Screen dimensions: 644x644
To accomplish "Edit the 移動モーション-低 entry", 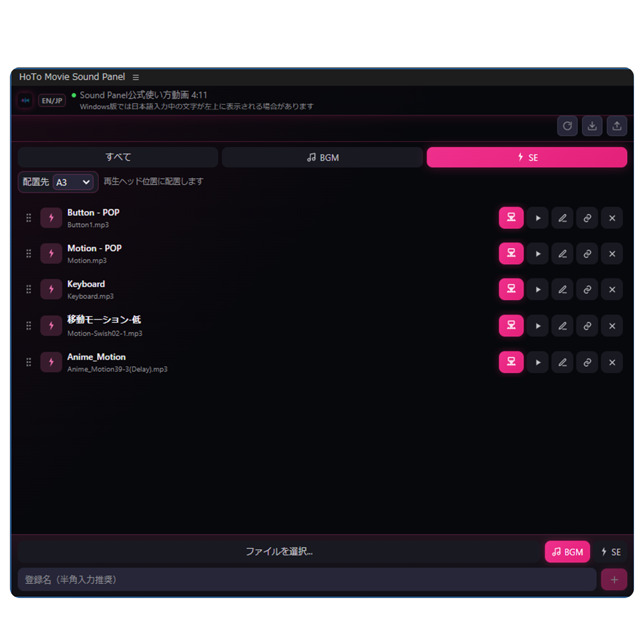I will pos(562,326).
